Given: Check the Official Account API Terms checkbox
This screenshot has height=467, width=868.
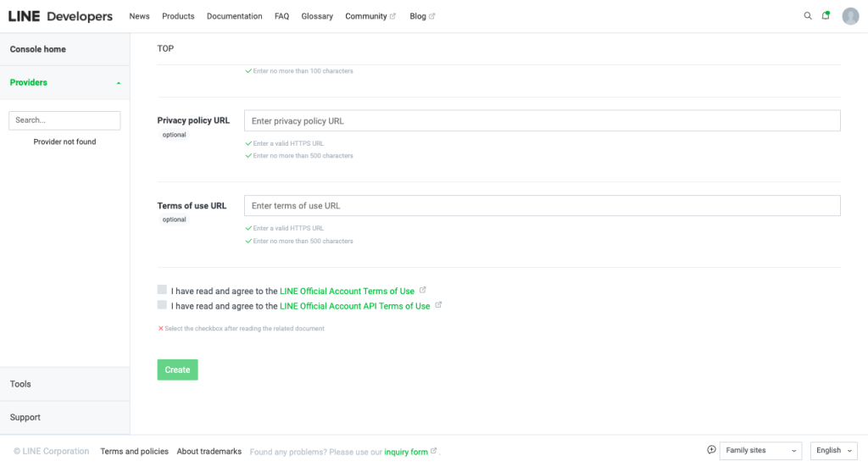Looking at the screenshot, I should [x=162, y=305].
